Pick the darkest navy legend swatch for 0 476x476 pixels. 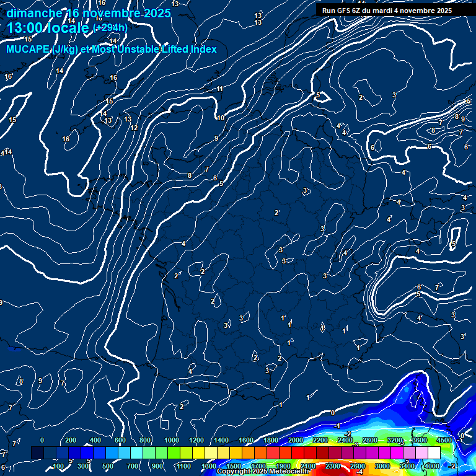(x=37, y=454)
